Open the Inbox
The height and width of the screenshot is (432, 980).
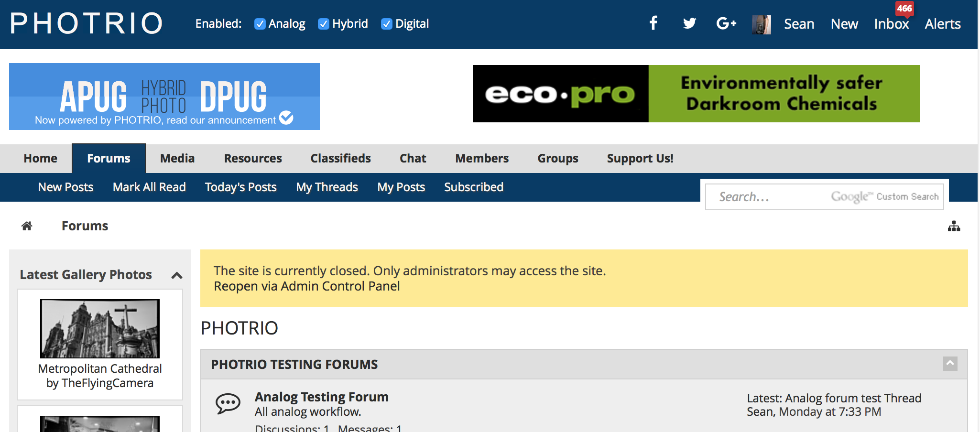tap(892, 24)
